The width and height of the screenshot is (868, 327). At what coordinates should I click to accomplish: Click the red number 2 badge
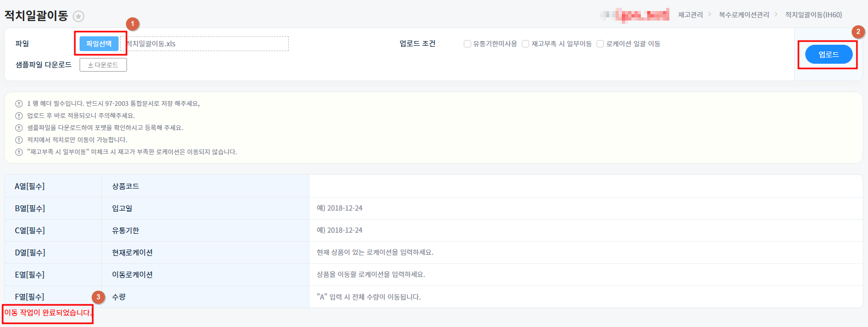(x=858, y=32)
